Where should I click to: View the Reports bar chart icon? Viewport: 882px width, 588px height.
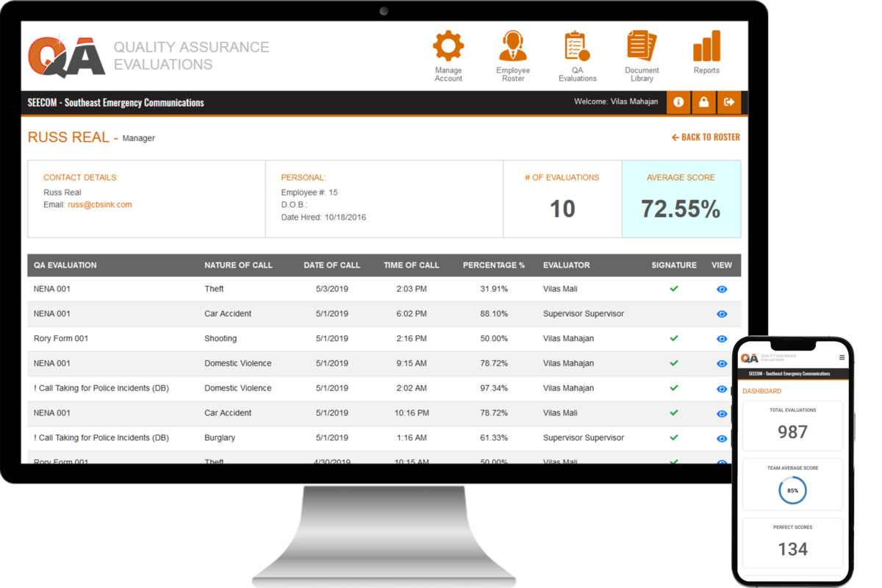[x=706, y=46]
